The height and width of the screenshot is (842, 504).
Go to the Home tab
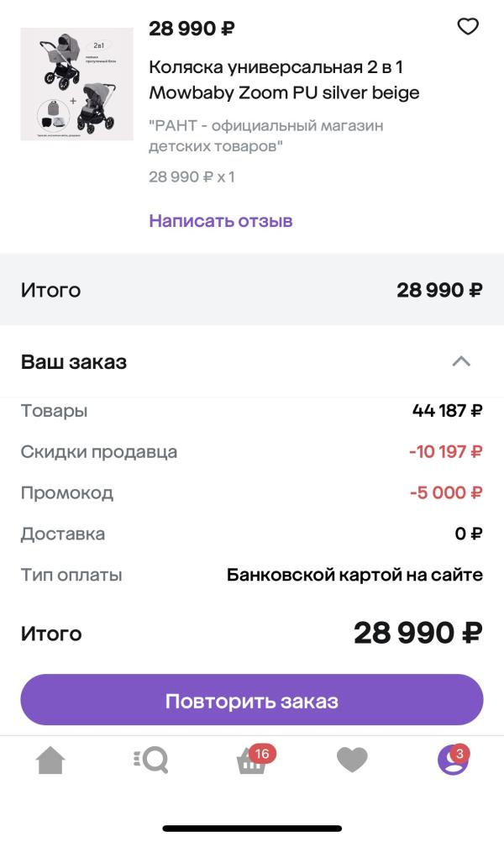tap(50, 760)
